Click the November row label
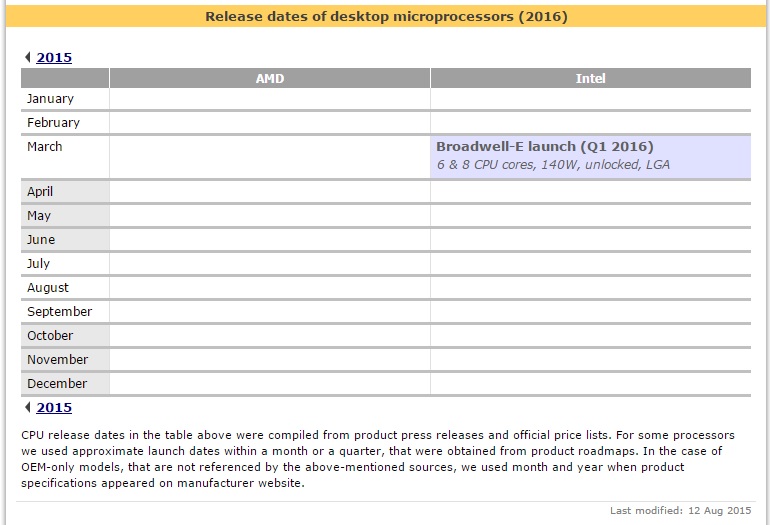This screenshot has height=525, width=770. [x=57, y=360]
